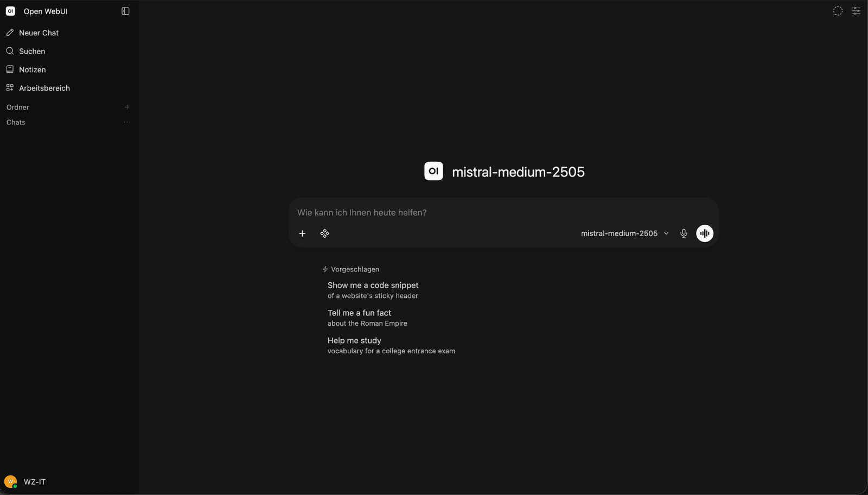This screenshot has height=495, width=868.
Task: Open the integrations tools icon beside plus
Action: point(324,233)
